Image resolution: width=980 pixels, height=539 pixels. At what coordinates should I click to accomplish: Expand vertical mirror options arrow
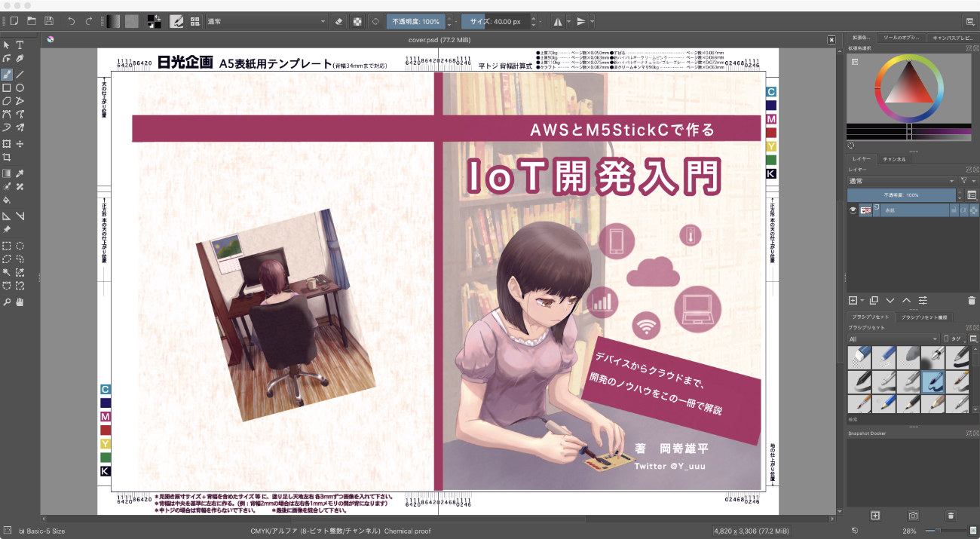[x=592, y=21]
